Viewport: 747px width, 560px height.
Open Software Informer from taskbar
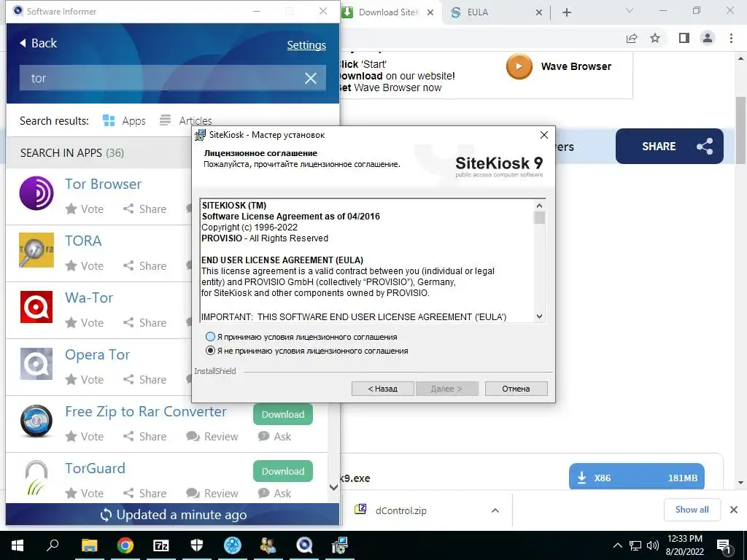tap(304, 545)
